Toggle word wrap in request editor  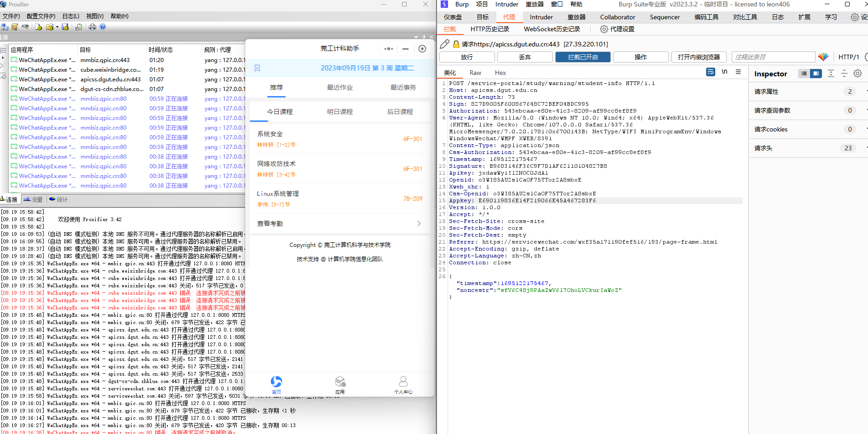point(711,72)
